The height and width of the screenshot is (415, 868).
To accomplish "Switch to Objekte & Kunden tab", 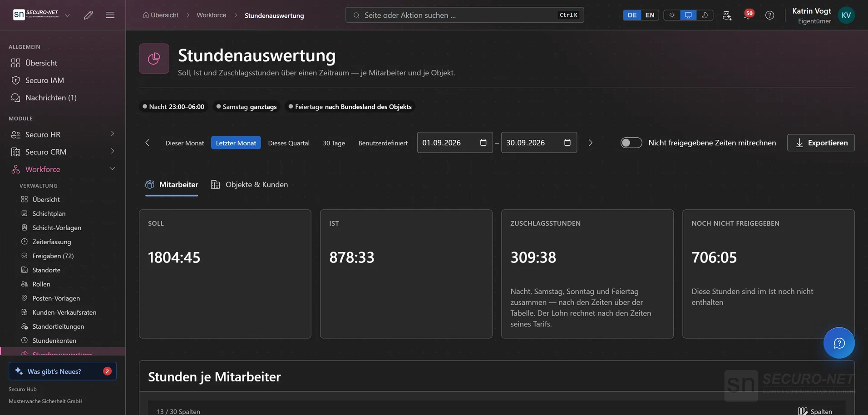I will tap(249, 185).
